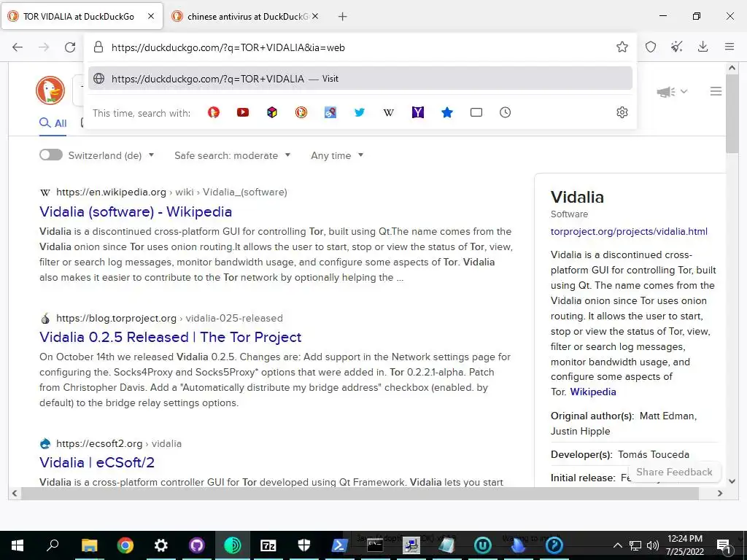The width and height of the screenshot is (747, 560).
Task: Click the DuckDuckGo logo on the page
Action: pyautogui.click(x=50, y=90)
